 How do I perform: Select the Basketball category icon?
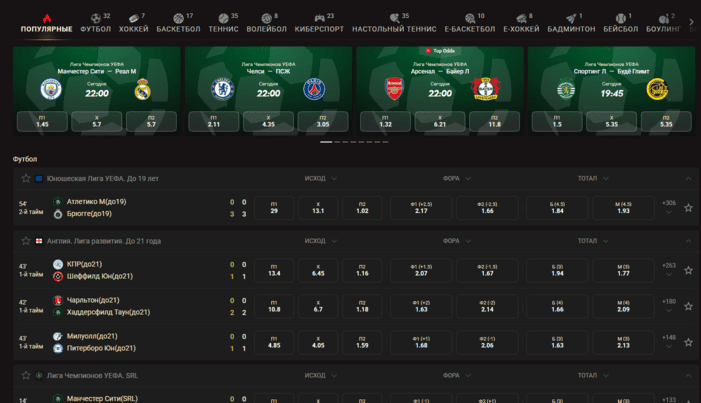[x=178, y=18]
